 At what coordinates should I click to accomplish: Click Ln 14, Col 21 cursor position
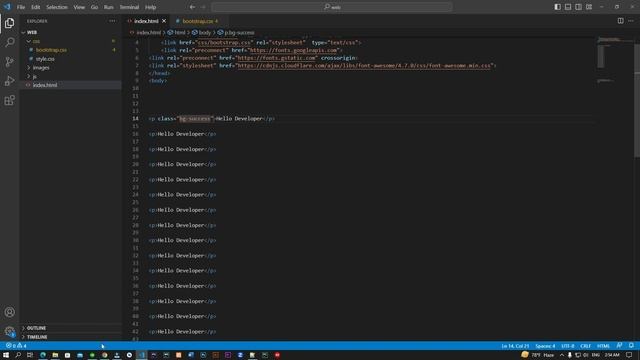[516, 346]
